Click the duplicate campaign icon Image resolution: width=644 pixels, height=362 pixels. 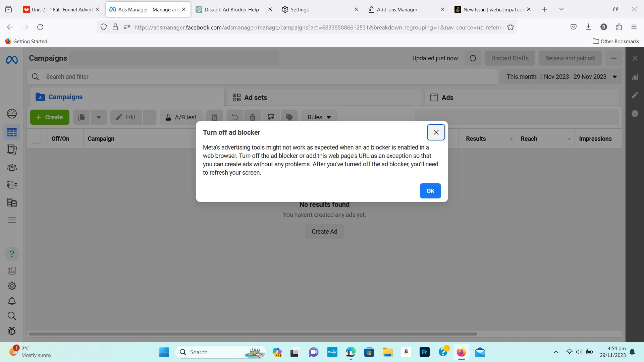81,117
